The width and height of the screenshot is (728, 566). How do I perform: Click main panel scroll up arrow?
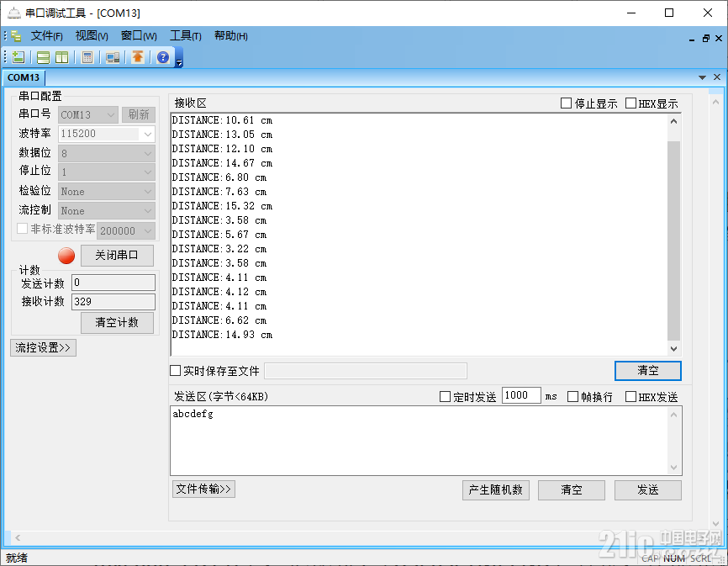click(x=715, y=102)
